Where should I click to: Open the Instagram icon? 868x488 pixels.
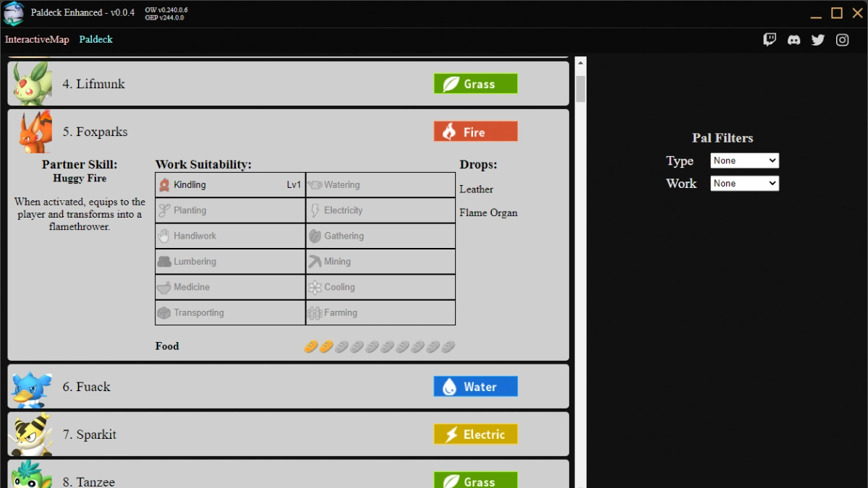[842, 40]
